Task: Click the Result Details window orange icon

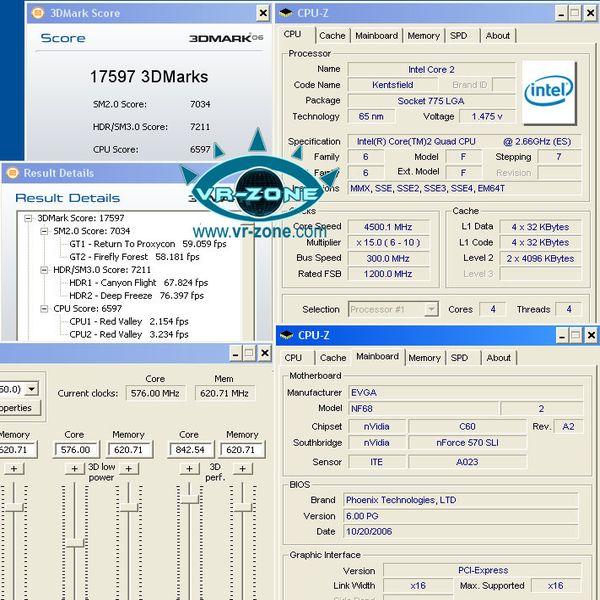Action: coord(12,173)
